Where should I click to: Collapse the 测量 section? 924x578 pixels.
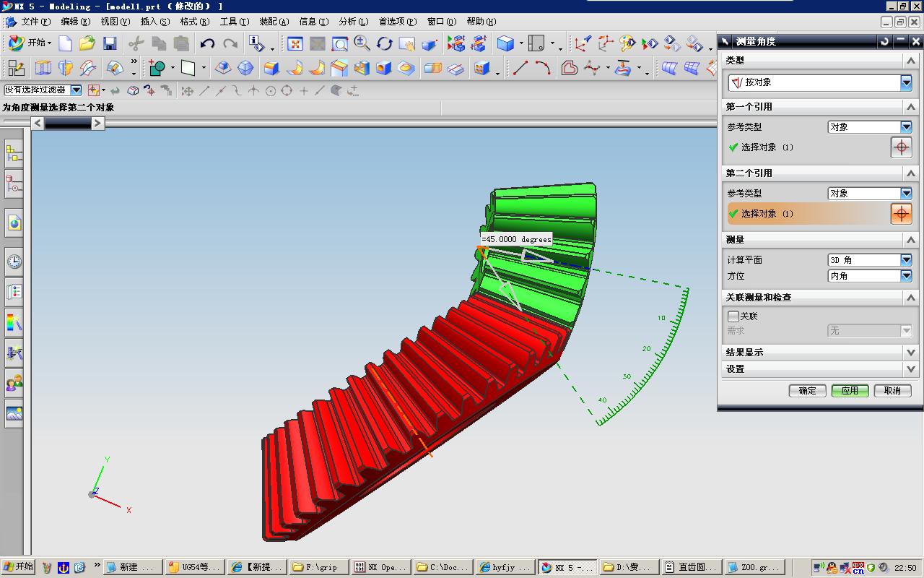click(x=910, y=240)
